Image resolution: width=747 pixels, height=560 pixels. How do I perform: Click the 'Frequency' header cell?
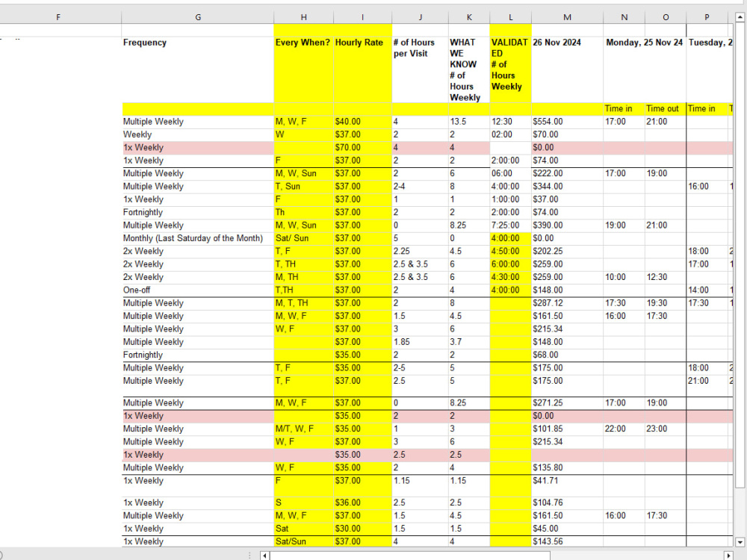pyautogui.click(x=198, y=69)
